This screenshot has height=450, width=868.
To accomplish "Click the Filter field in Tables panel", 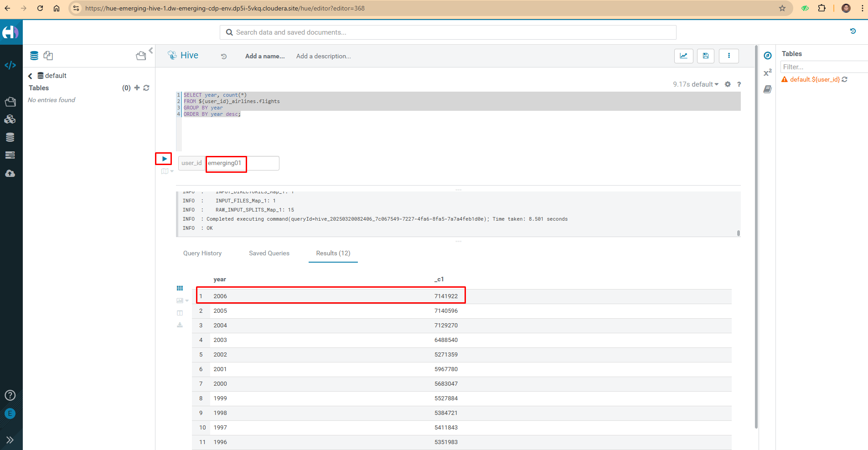I will [824, 67].
